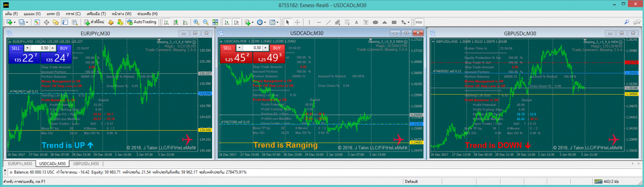The height and width of the screenshot is (187, 644).
Task: Click the Zoom Out magnifier icon
Action: pyautogui.click(x=205, y=22)
